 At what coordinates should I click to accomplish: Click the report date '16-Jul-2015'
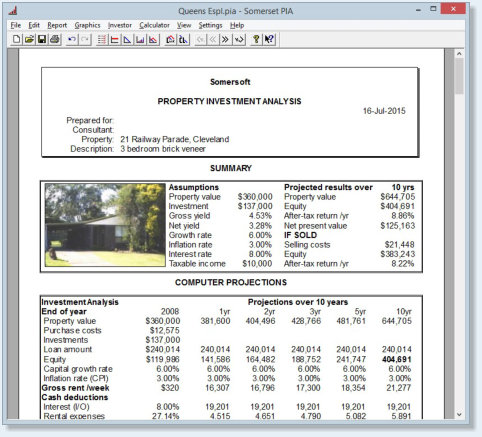pyautogui.click(x=384, y=111)
